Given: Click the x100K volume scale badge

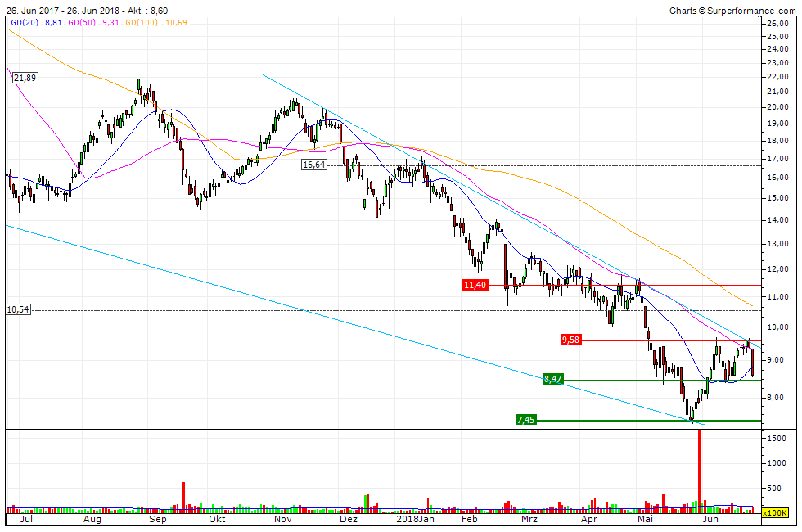Looking at the screenshot, I should point(775,512).
